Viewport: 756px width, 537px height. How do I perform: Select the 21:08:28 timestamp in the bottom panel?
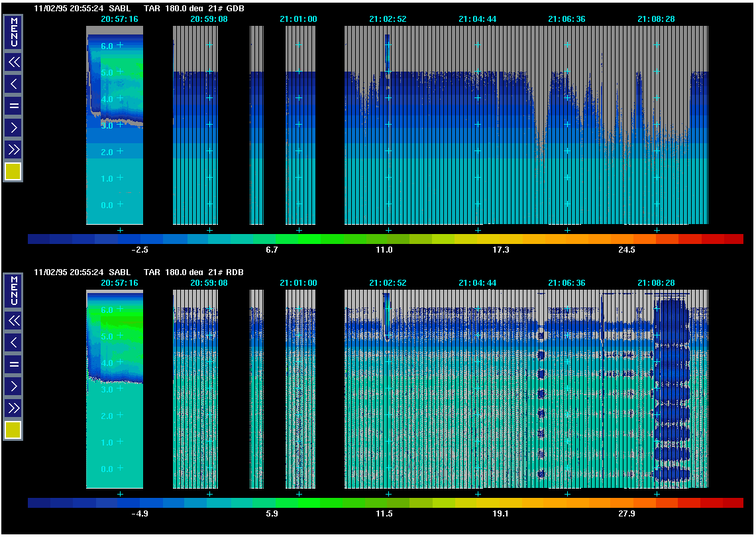(656, 283)
